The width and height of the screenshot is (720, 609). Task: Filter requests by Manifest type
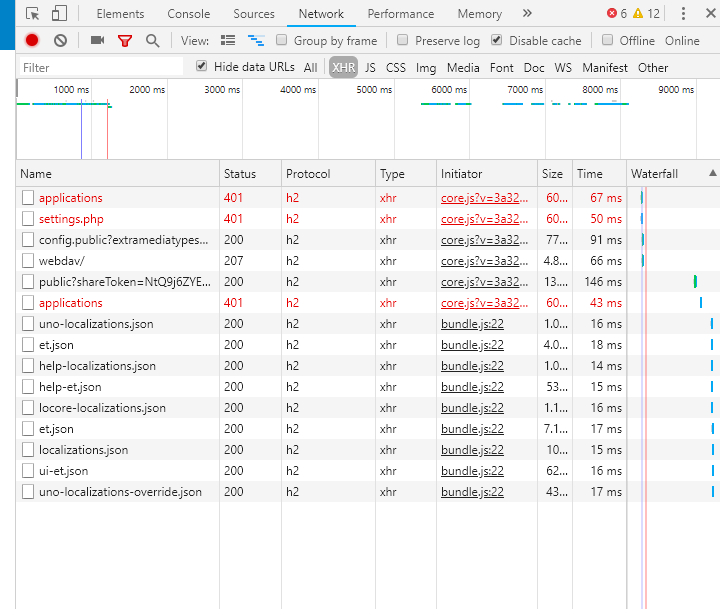(605, 68)
